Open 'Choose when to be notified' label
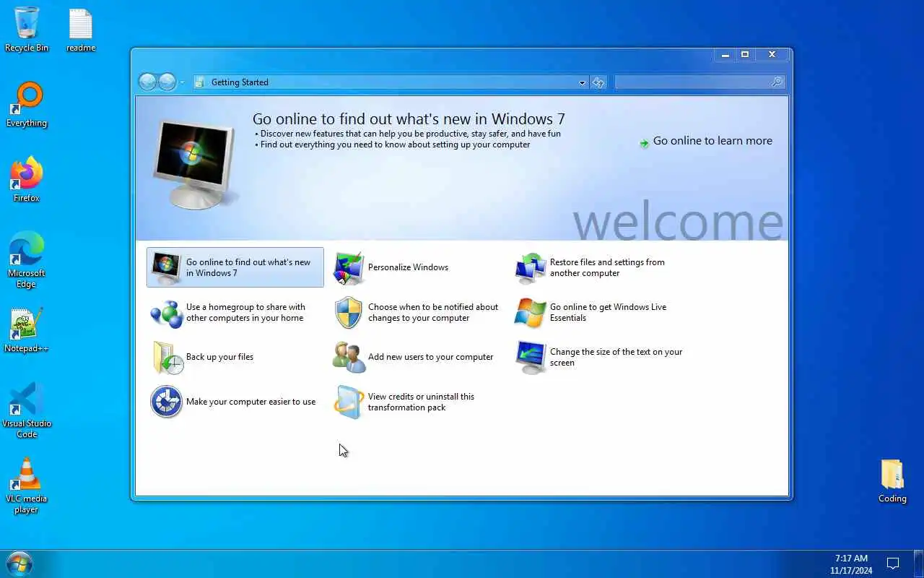The width and height of the screenshot is (924, 578). point(433,312)
